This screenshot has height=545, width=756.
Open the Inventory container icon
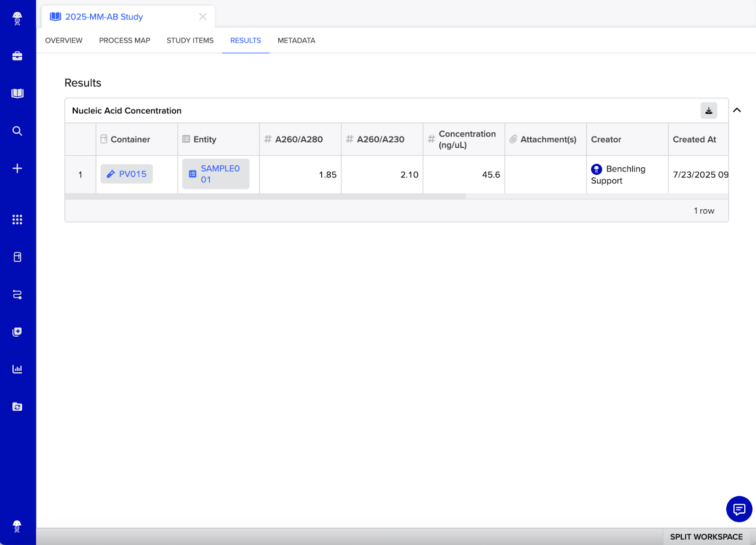[17, 257]
